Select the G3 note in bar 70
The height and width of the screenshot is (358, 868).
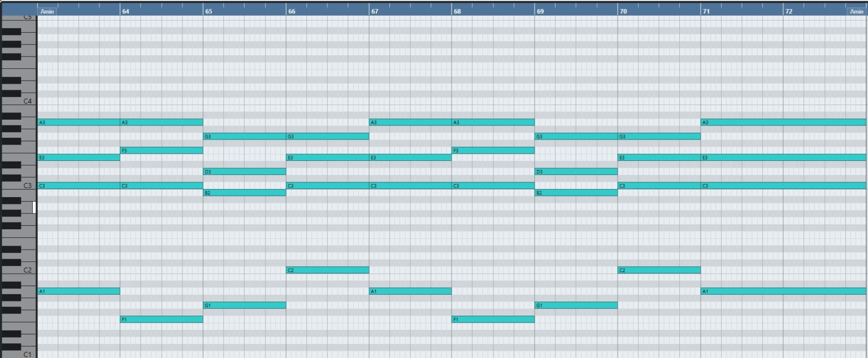click(x=659, y=137)
